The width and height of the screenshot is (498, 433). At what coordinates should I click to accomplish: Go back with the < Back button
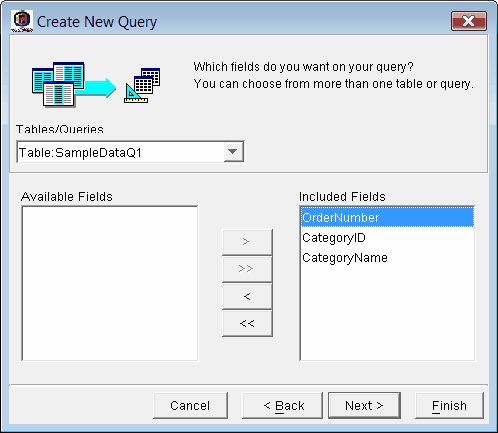click(282, 405)
